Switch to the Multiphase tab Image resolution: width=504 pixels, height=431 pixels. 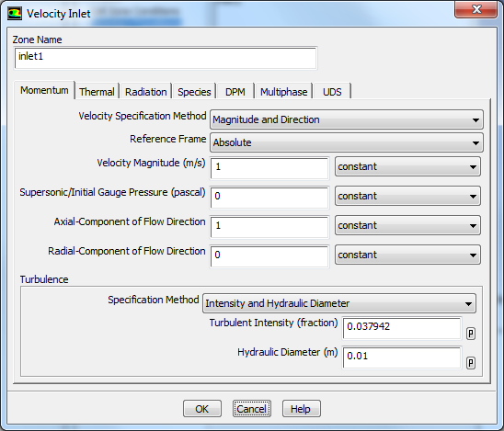click(x=283, y=92)
